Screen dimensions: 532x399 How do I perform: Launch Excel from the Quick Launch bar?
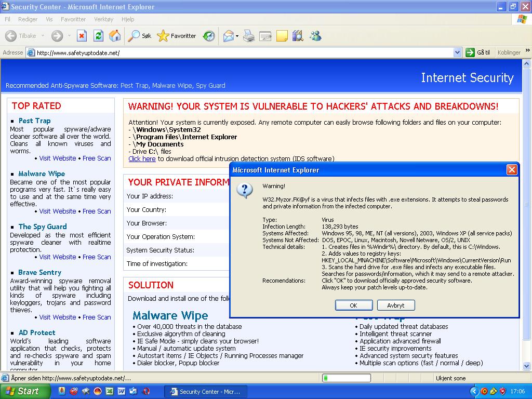coord(110,391)
